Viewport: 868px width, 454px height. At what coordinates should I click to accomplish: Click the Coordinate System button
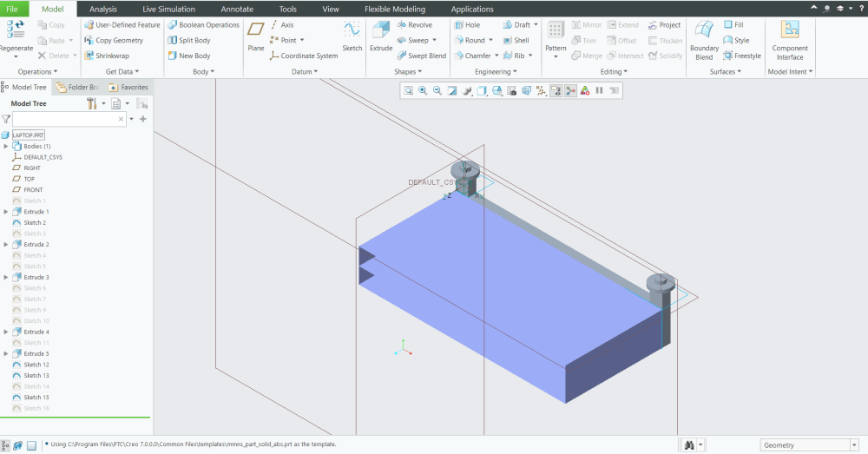click(304, 56)
